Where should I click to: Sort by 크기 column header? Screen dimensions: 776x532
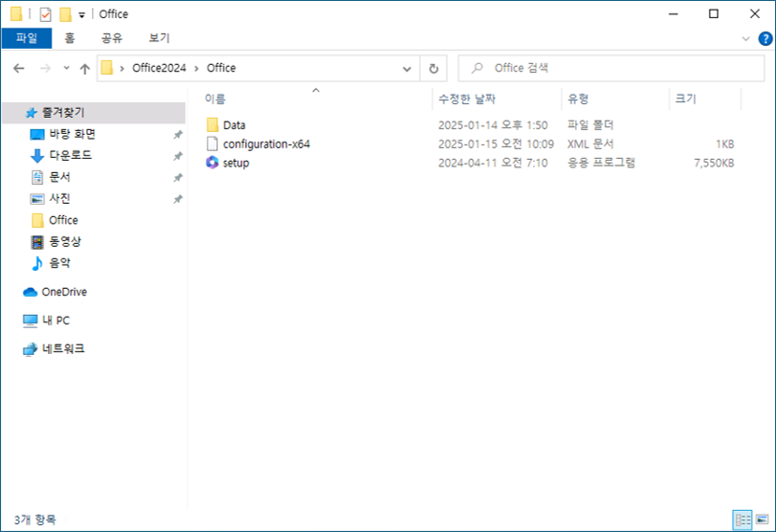coord(686,99)
